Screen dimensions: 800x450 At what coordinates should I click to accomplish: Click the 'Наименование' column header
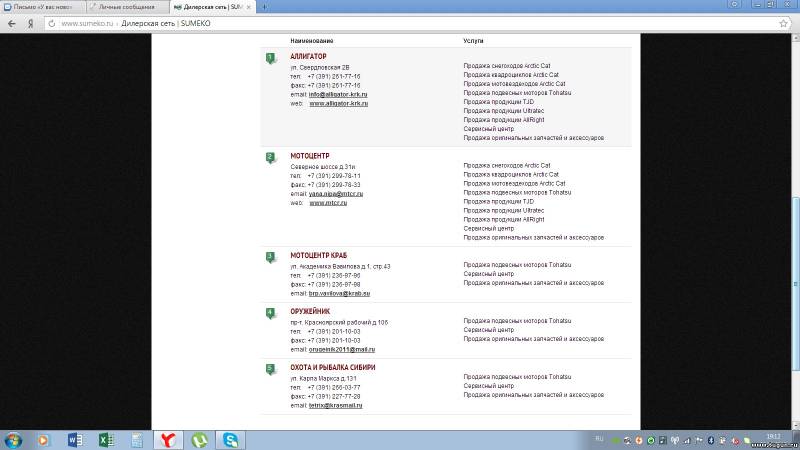312,41
